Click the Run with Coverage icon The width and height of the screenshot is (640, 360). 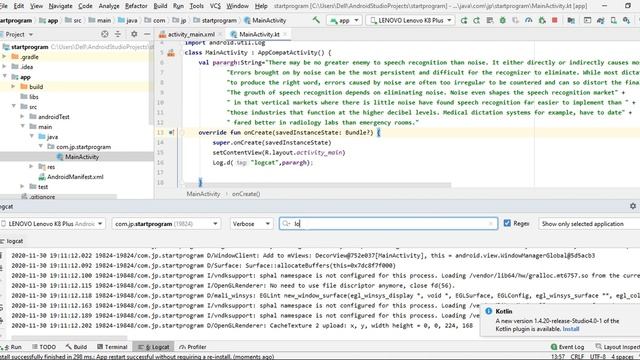pos(516,20)
